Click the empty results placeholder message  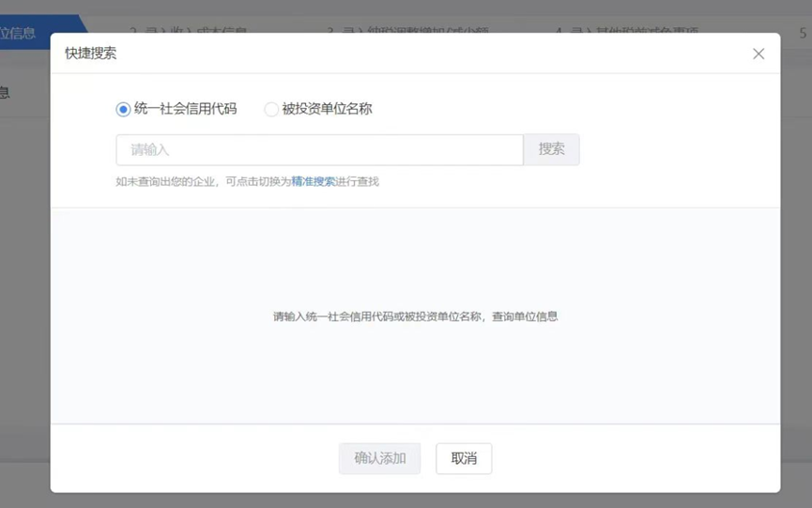click(415, 316)
